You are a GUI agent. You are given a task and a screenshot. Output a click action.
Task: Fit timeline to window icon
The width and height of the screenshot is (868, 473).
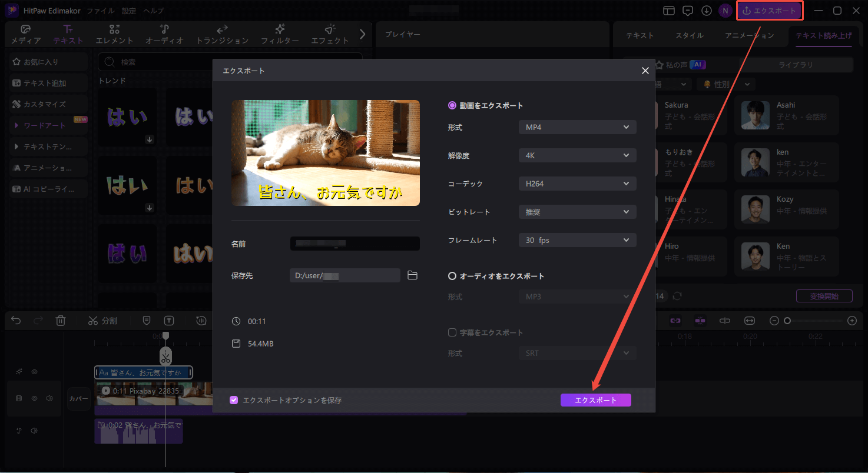click(x=750, y=321)
